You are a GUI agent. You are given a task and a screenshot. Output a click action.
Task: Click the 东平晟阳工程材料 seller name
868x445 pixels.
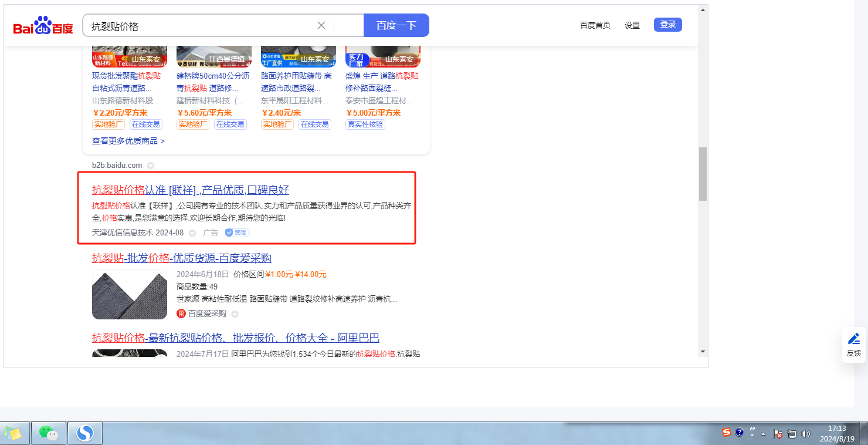click(295, 100)
